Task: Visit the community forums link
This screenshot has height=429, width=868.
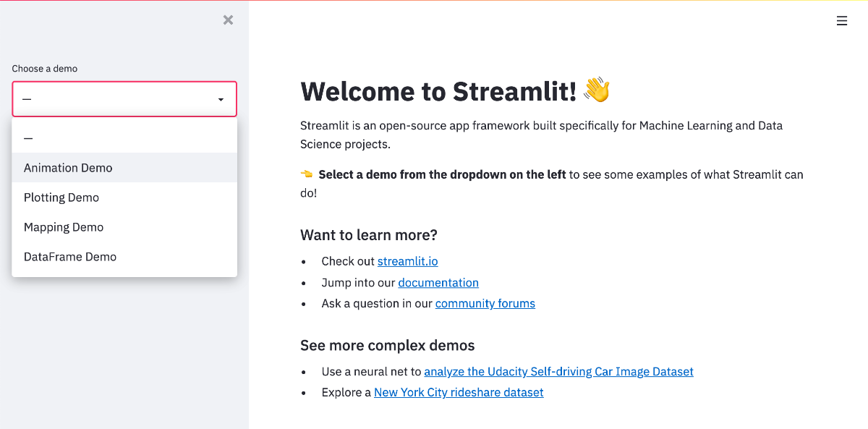Action: click(x=485, y=303)
